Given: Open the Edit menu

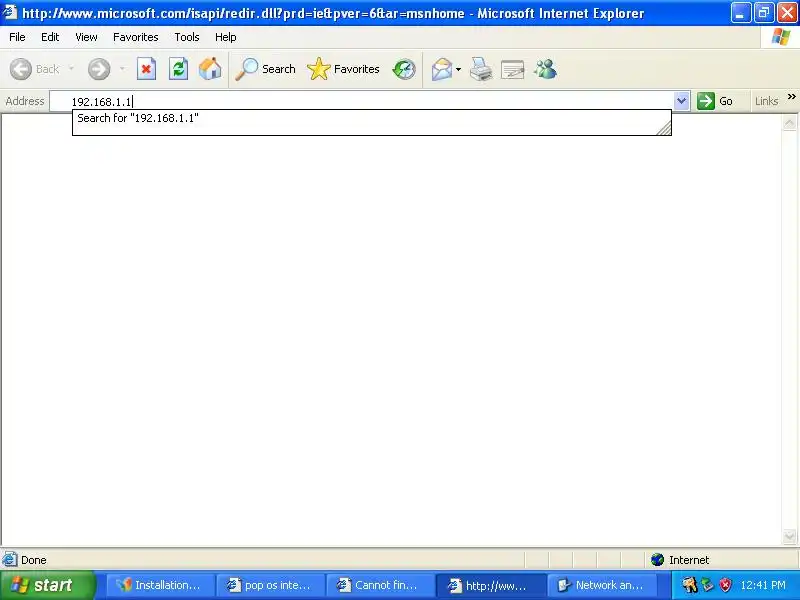Looking at the screenshot, I should click(x=50, y=37).
